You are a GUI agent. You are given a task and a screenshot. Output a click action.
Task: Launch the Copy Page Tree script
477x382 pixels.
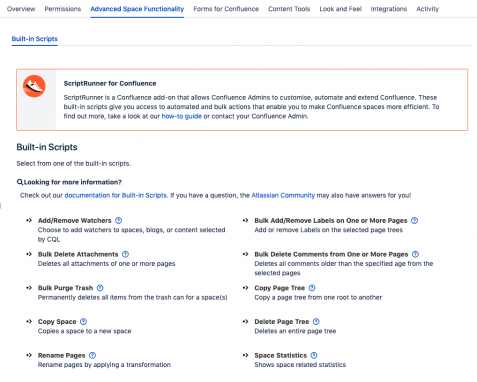[x=280, y=288]
